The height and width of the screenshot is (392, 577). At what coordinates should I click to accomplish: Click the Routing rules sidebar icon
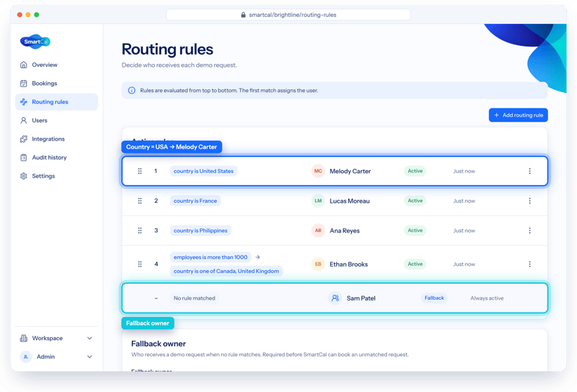point(23,102)
